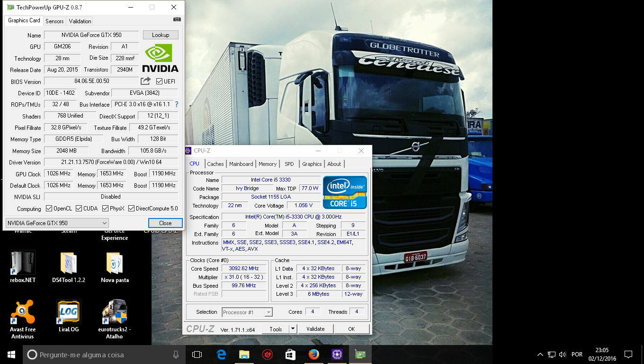Image resolution: width=644 pixels, height=364 pixels.
Task: Open the About tab in CPU-Z
Action: (x=334, y=164)
